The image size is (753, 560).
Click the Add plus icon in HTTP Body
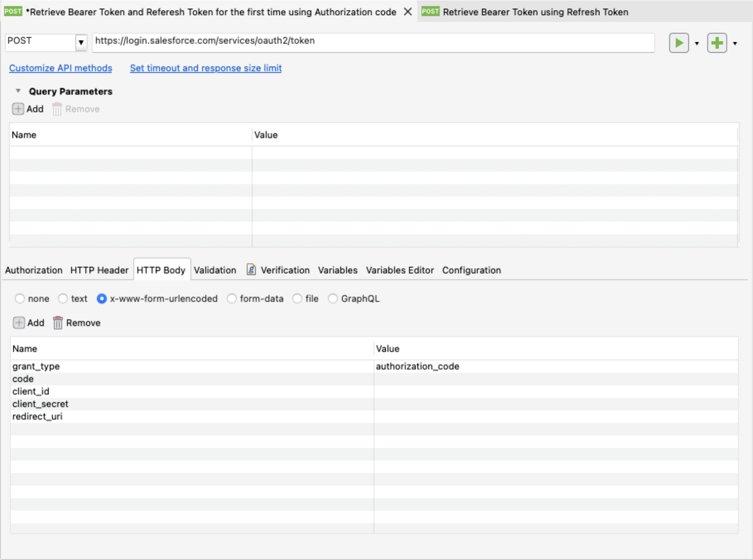click(x=19, y=323)
